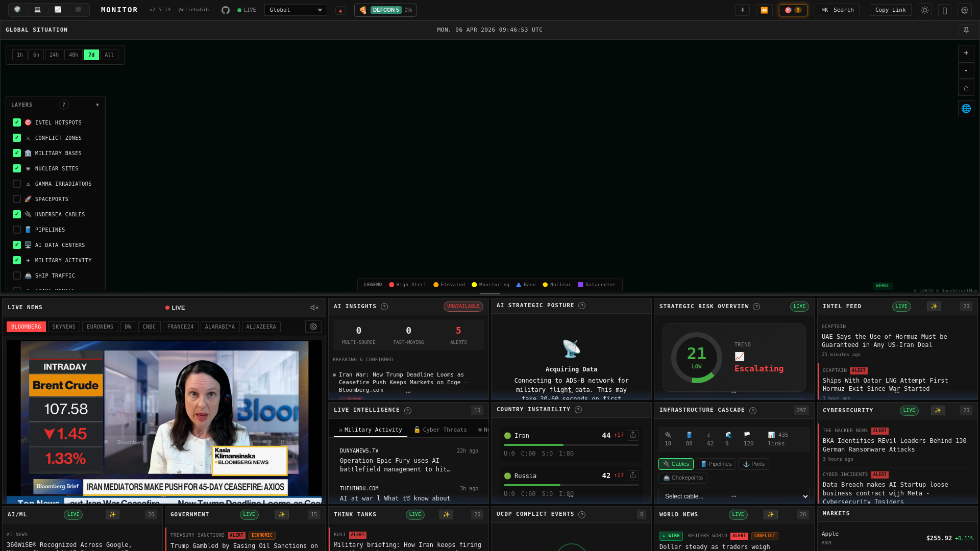Click the Government panel sparkle button

281,515
